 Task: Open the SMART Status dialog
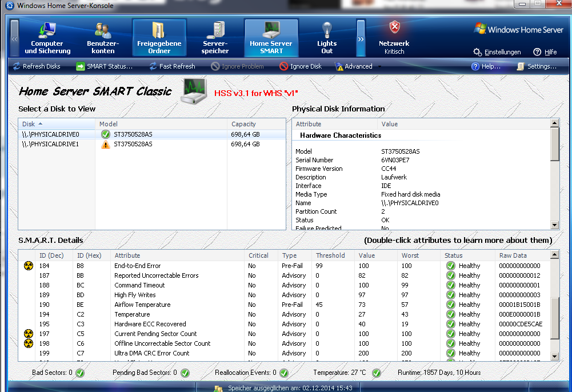click(x=105, y=66)
